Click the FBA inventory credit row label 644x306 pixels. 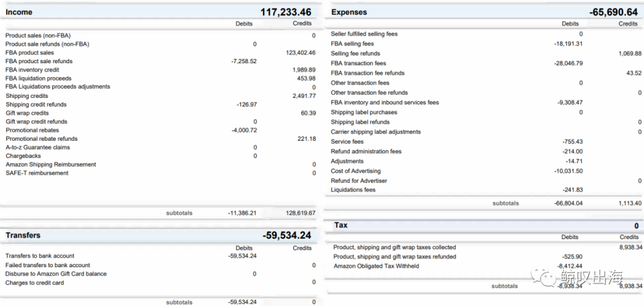tap(32, 70)
